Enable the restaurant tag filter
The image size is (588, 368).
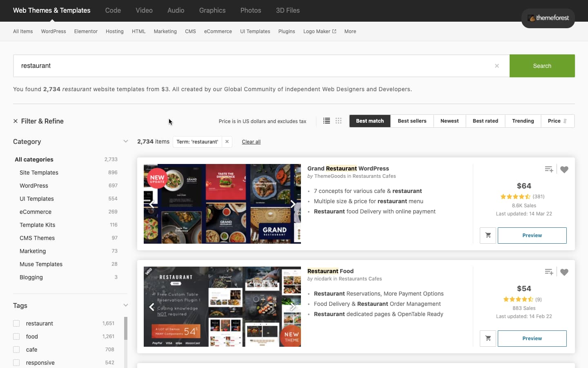tap(16, 323)
